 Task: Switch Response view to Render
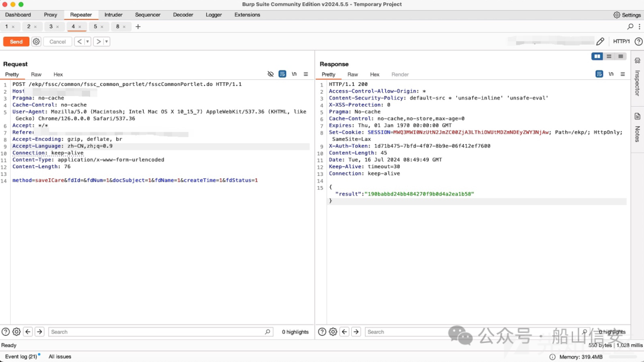click(x=400, y=75)
